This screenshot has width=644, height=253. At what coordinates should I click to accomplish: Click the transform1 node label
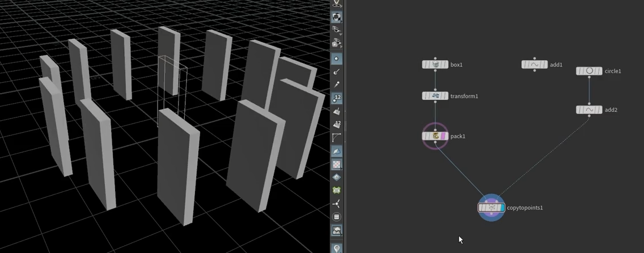point(464,96)
